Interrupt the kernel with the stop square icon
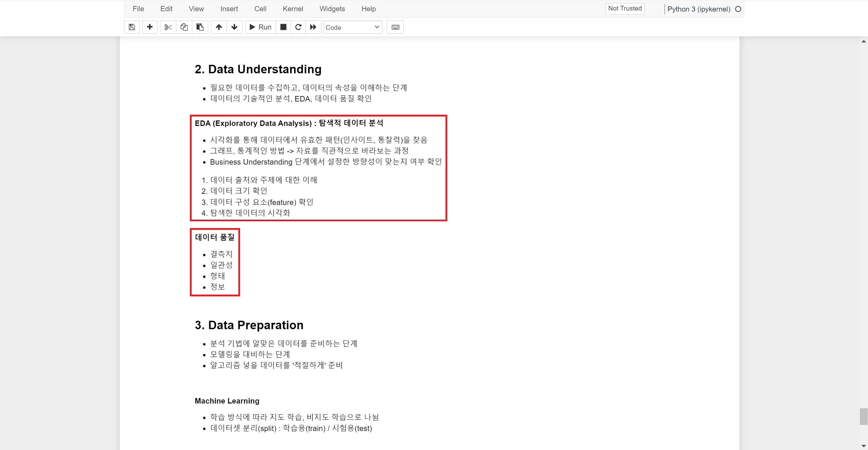The image size is (868, 450). coord(283,27)
